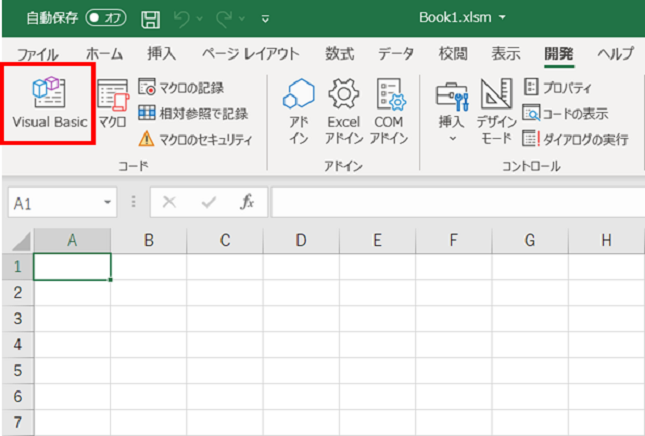This screenshot has width=645, height=436.
Task: Open the COM Add-ins (COM アドイン) icon
Action: click(388, 111)
